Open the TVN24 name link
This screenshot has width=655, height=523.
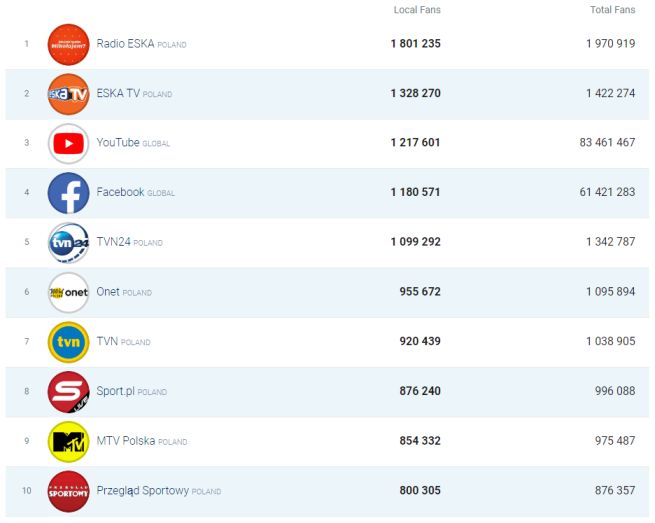(114, 242)
